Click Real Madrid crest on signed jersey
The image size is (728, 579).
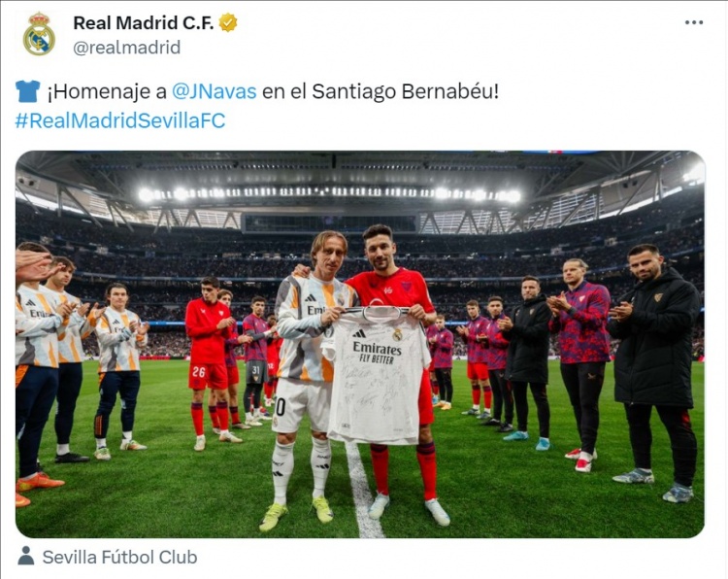click(397, 334)
